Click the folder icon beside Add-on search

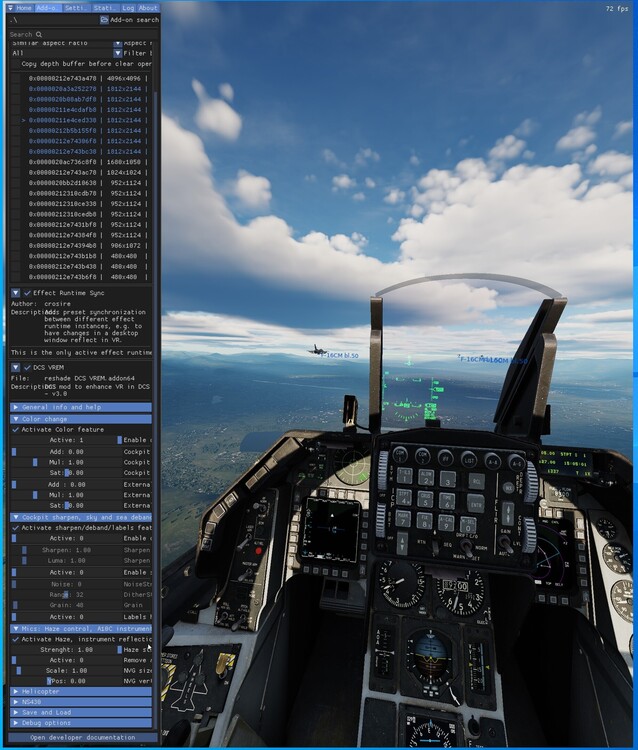[104, 20]
